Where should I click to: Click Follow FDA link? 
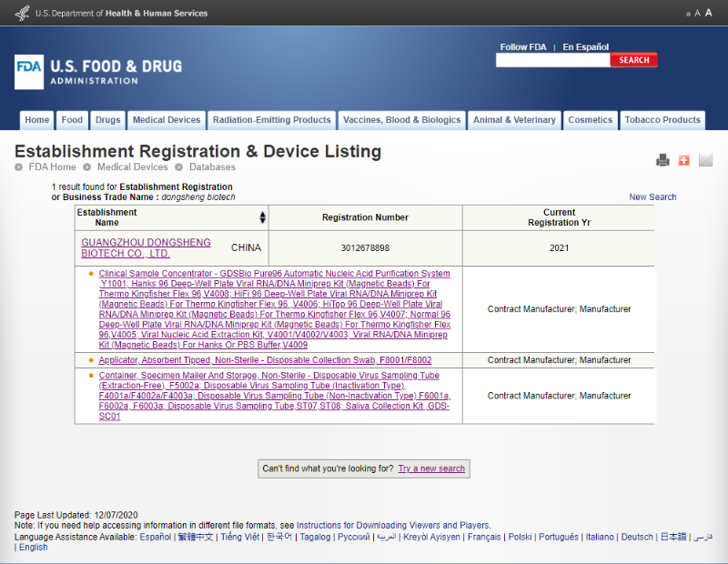(523, 47)
